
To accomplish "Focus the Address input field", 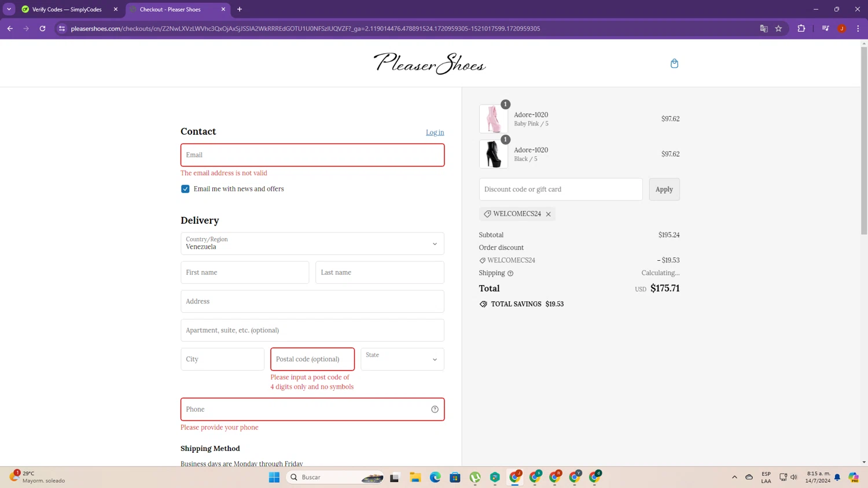I will [x=312, y=301].
